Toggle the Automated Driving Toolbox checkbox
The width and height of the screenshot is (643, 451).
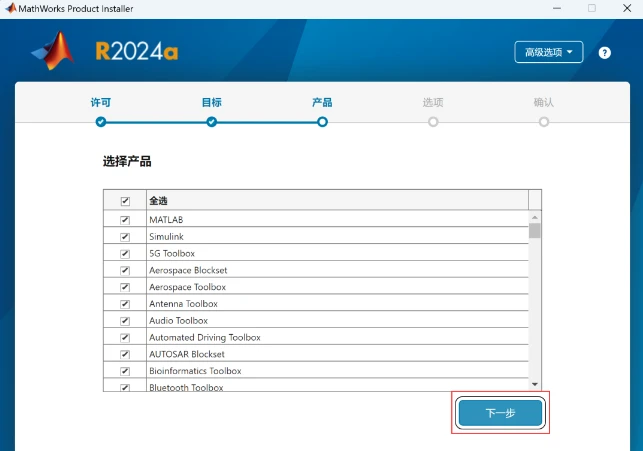(125, 337)
